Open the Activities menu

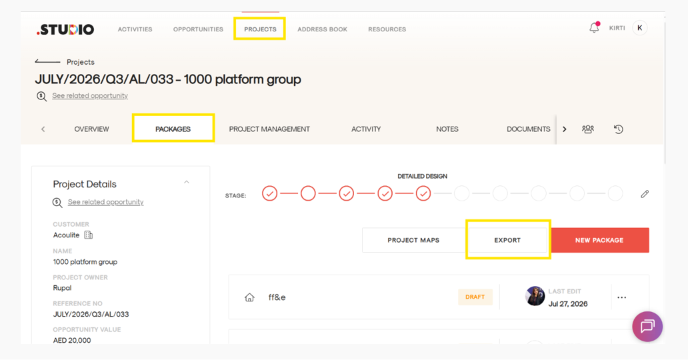(135, 29)
